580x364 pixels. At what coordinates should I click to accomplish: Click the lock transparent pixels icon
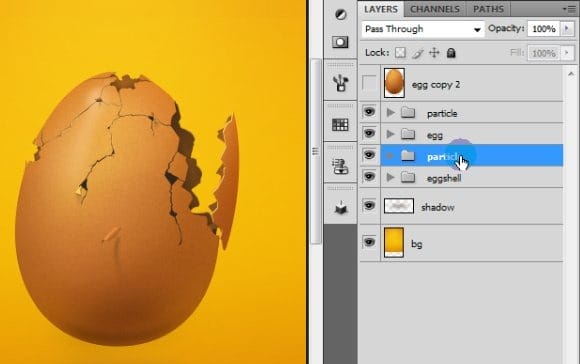point(400,53)
